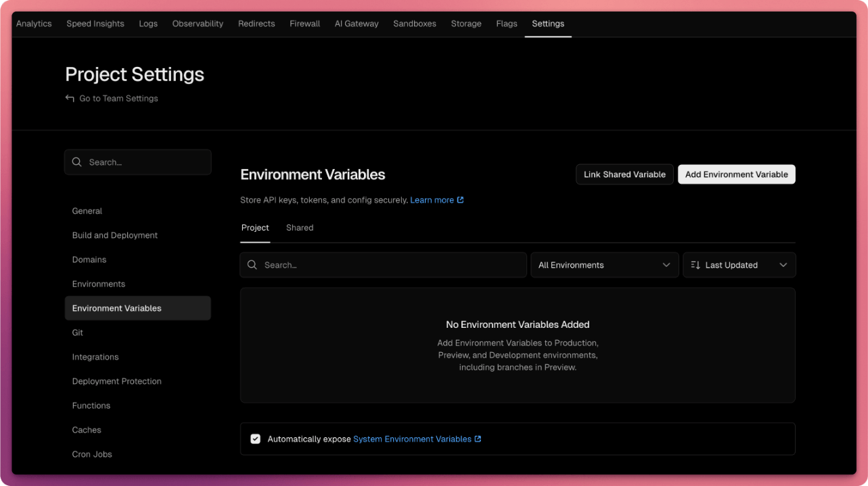This screenshot has height=486, width=868.
Task: Open the Learn more link
Action: (x=433, y=199)
